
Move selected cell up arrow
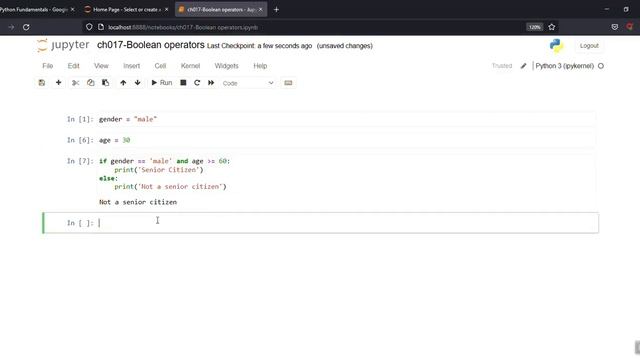[123, 83]
